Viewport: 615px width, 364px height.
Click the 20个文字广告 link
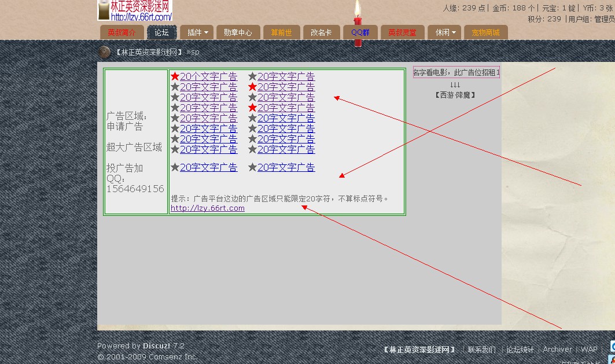209,76
